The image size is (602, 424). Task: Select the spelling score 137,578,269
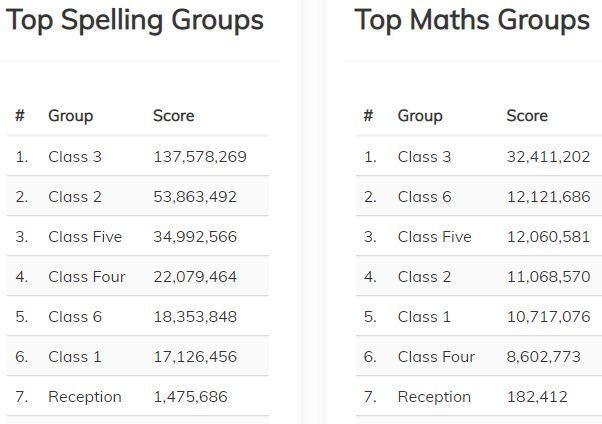pos(200,157)
